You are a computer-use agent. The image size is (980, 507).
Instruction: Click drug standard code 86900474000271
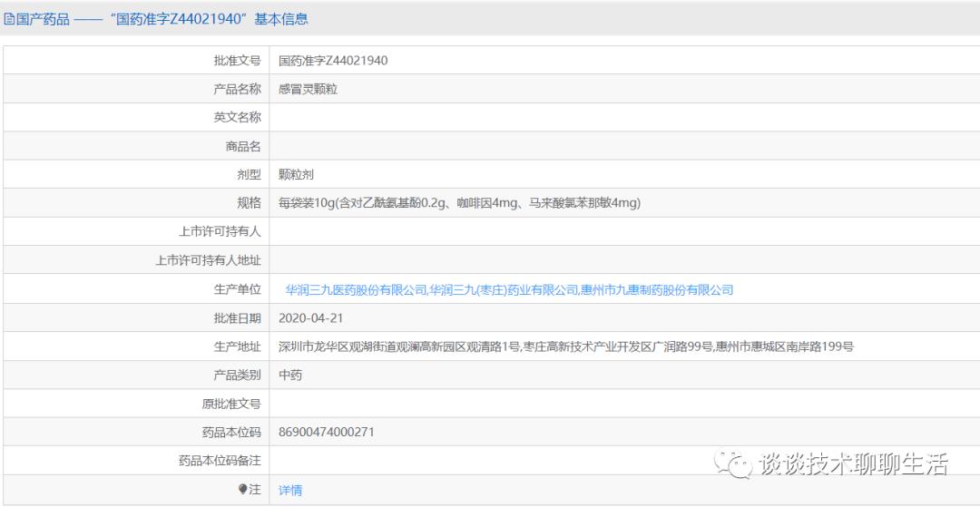click(x=327, y=432)
